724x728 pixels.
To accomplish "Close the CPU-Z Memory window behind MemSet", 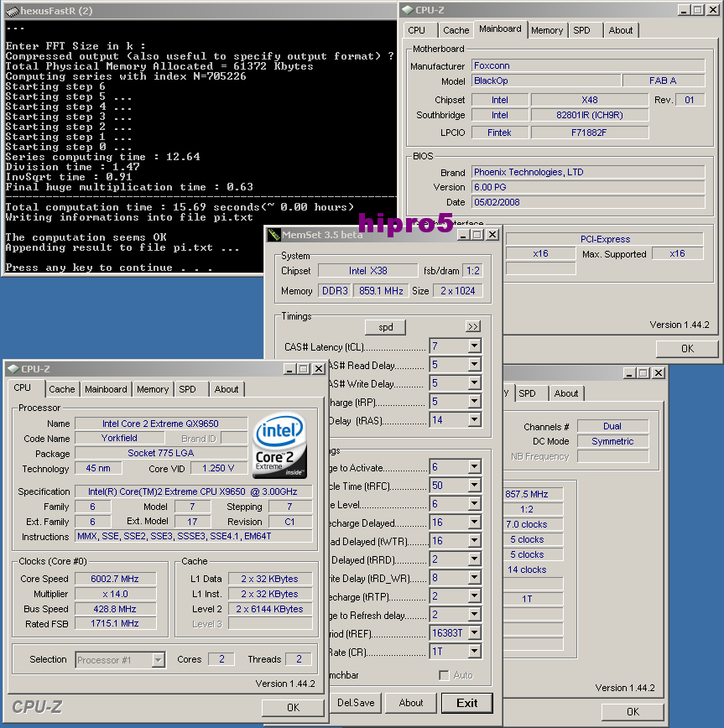I will 659,373.
